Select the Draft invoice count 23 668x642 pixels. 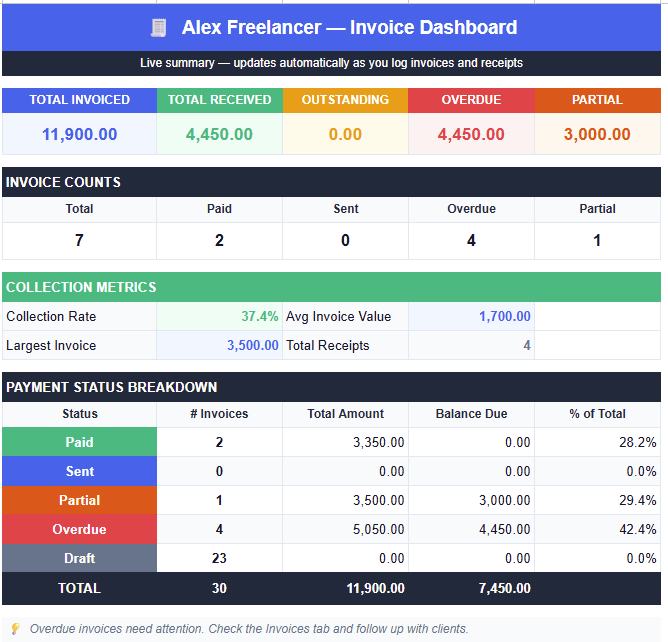click(219, 558)
